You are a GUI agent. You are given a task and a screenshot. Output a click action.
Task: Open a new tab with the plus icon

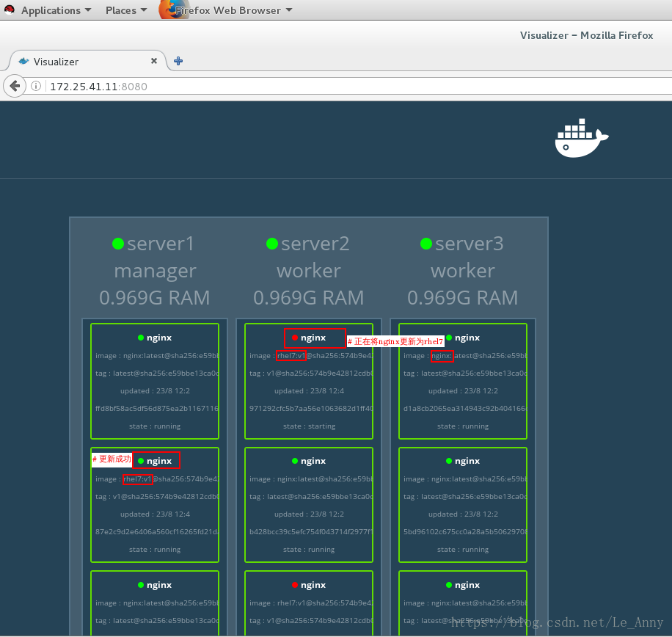178,61
